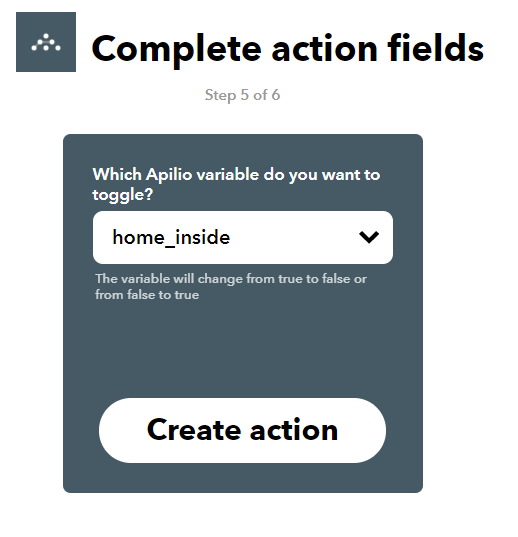Image resolution: width=518 pixels, height=537 pixels.
Task: Click the Complete action fields heading
Action: (x=288, y=49)
